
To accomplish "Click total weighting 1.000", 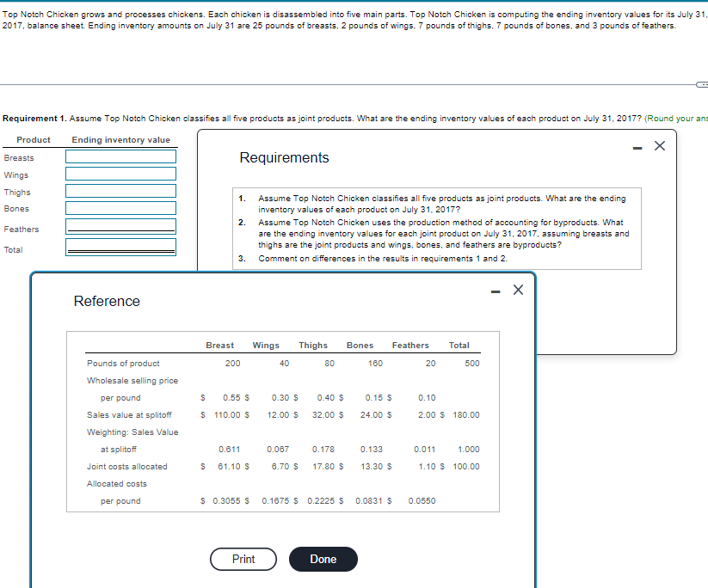I will [469, 449].
